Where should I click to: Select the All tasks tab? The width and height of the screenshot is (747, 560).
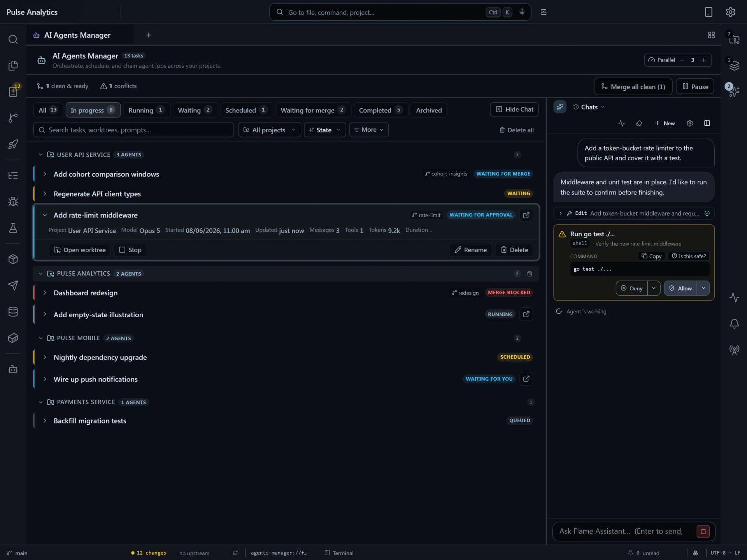[47, 110]
